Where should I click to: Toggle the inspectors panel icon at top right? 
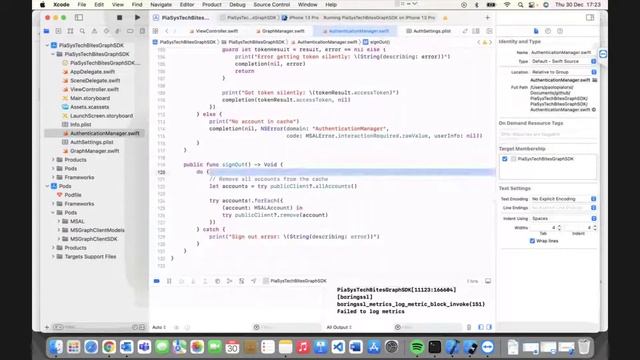[x=590, y=18]
